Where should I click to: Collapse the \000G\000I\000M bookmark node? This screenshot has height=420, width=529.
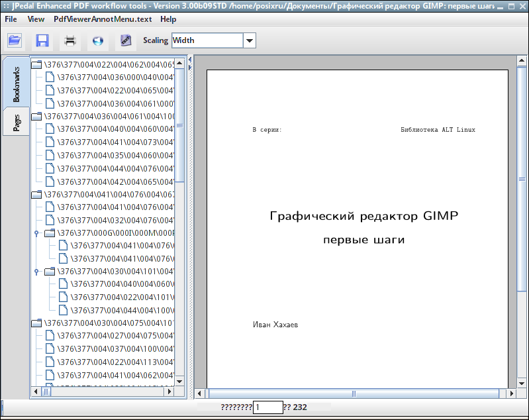click(x=36, y=233)
